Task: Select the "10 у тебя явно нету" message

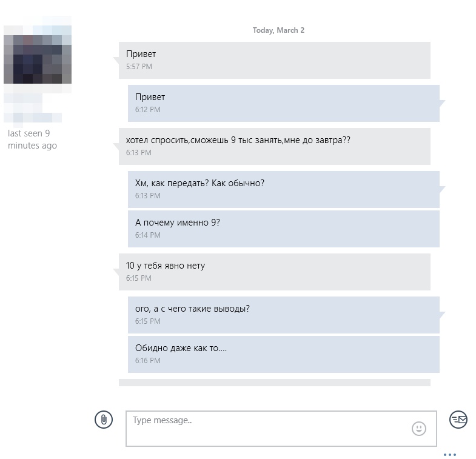Action: (x=274, y=272)
